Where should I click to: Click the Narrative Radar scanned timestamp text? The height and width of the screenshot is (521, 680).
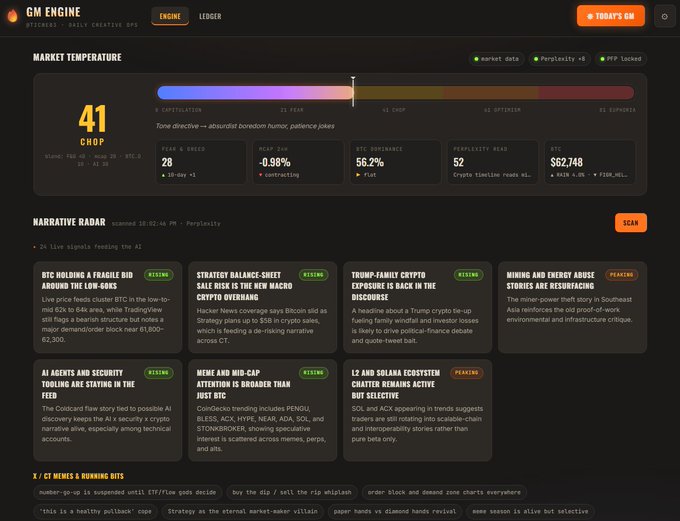pos(166,223)
